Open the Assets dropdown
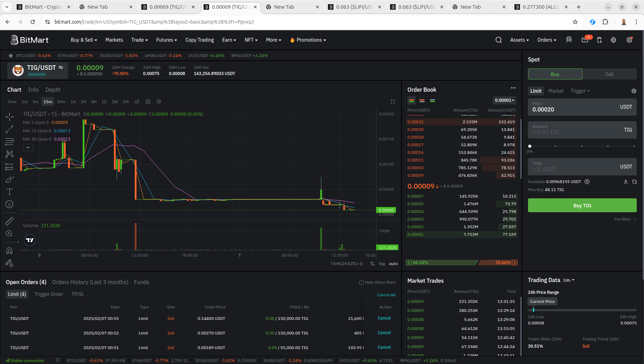The image size is (644, 364). coord(519,40)
